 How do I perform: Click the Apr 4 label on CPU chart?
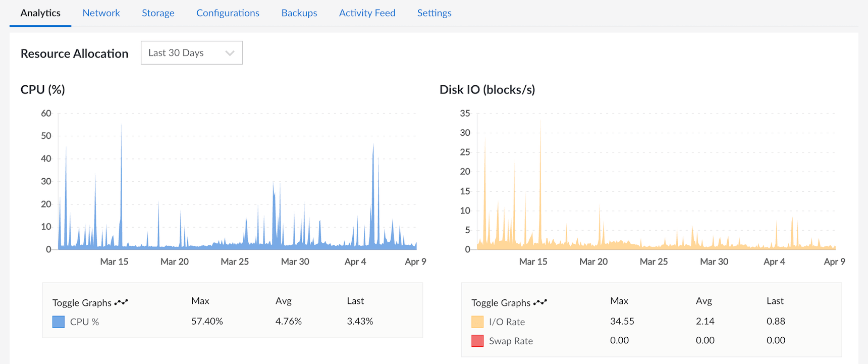click(x=355, y=262)
